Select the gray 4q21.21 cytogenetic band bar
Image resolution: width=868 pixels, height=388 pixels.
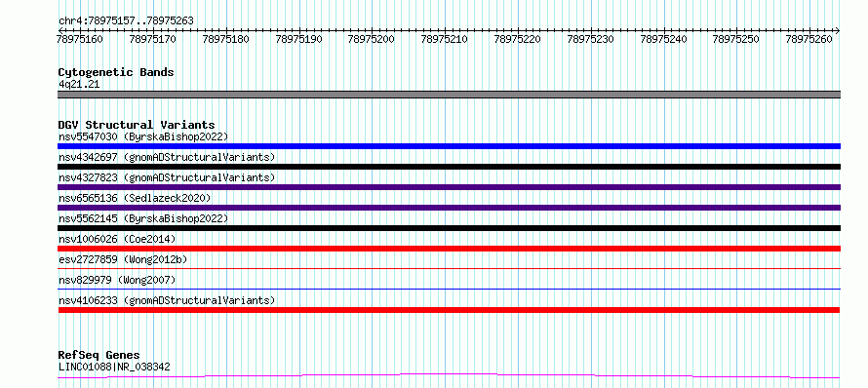449,95
